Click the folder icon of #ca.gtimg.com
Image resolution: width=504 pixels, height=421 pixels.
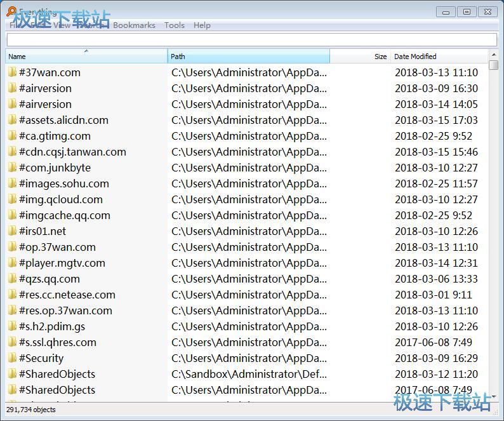12,136
